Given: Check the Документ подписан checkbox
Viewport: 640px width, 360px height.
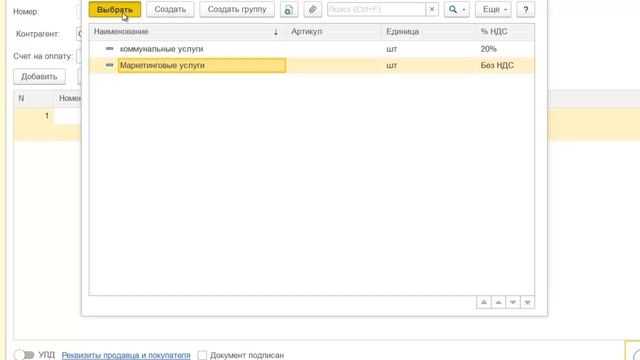Looking at the screenshot, I should pos(202,355).
